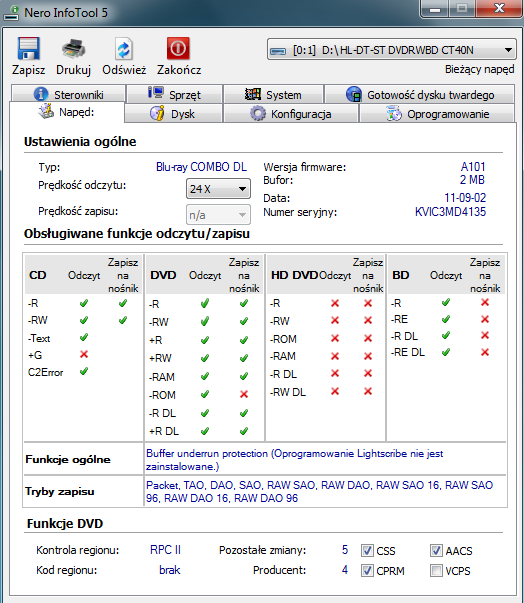Click the DVD +R DL write checkmark

244,431
